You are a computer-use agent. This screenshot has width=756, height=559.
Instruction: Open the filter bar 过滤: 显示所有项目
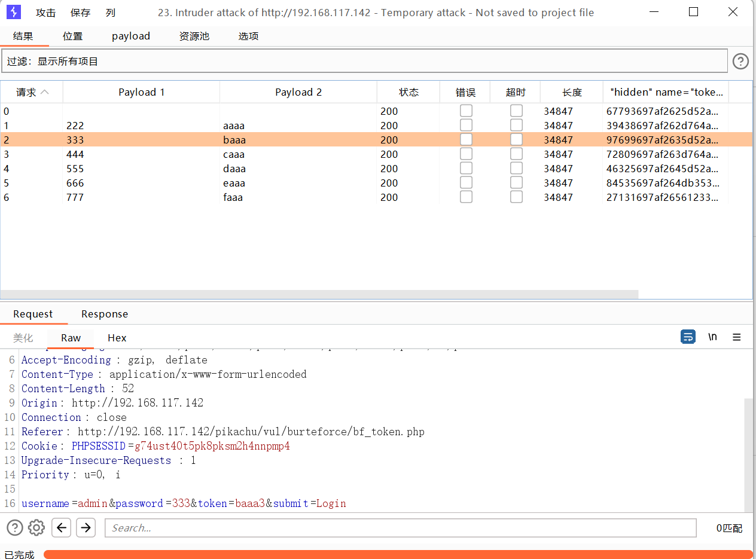pyautogui.click(x=364, y=61)
